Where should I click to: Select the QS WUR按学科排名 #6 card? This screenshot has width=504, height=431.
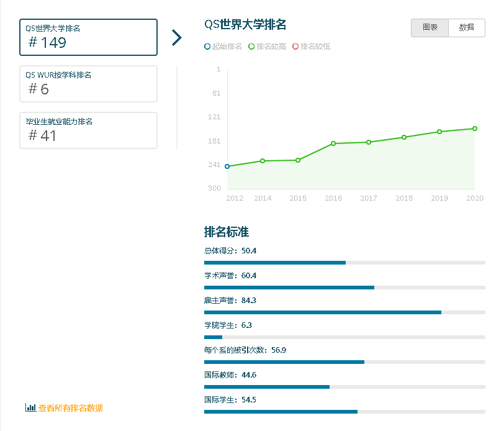pyautogui.click(x=88, y=83)
